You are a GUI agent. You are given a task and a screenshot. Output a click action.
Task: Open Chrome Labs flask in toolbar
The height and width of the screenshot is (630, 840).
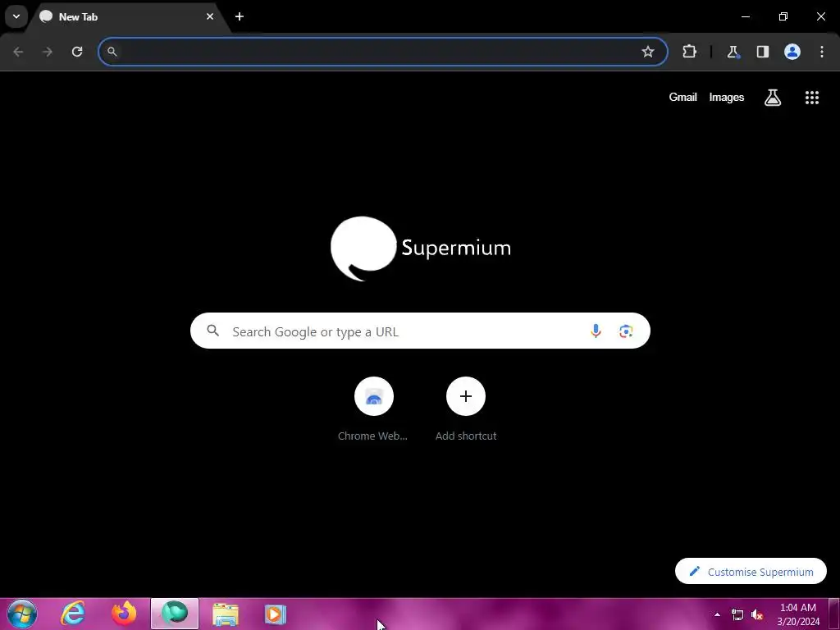tap(733, 52)
